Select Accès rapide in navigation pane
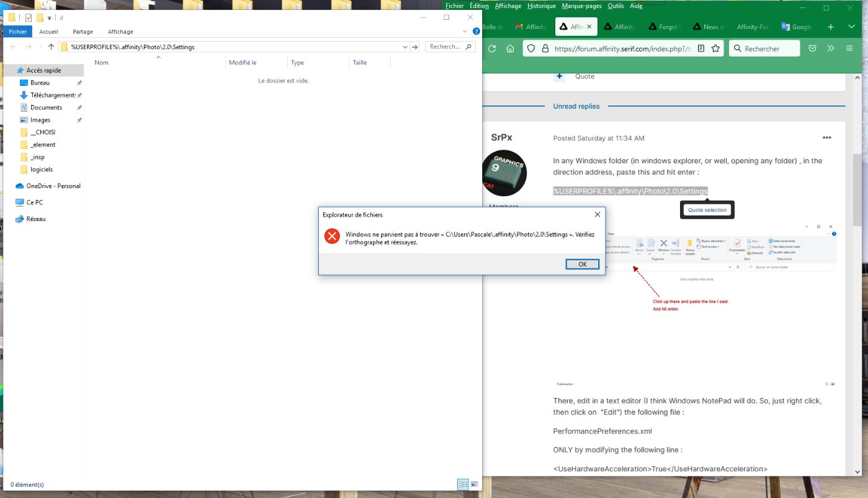868x498 pixels. (43, 70)
